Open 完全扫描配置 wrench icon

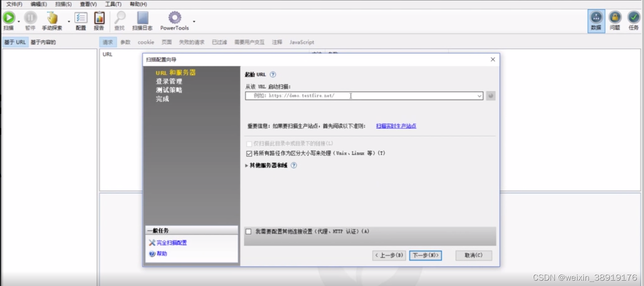coord(152,243)
